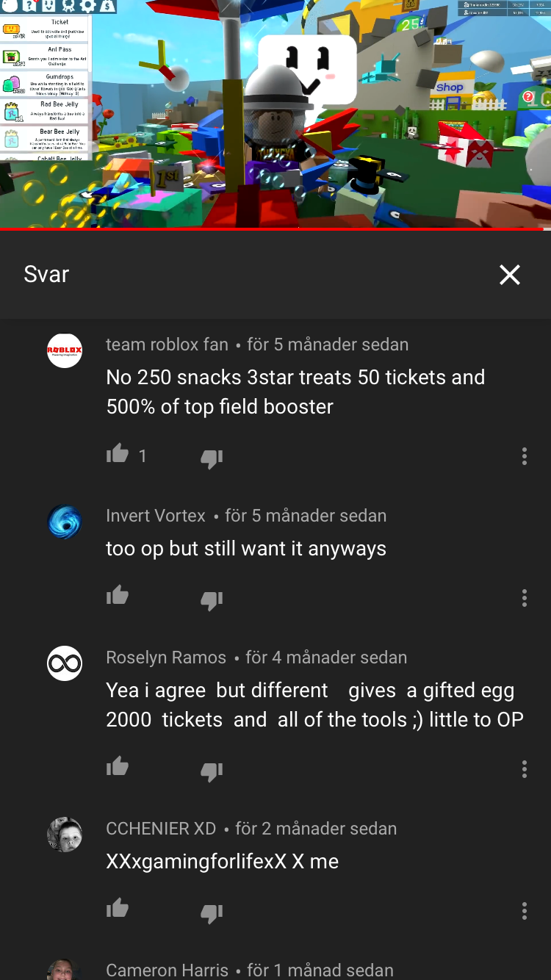The width and height of the screenshot is (551, 980).
Task: Like Invert Vortex's comment
Action: [x=118, y=597]
